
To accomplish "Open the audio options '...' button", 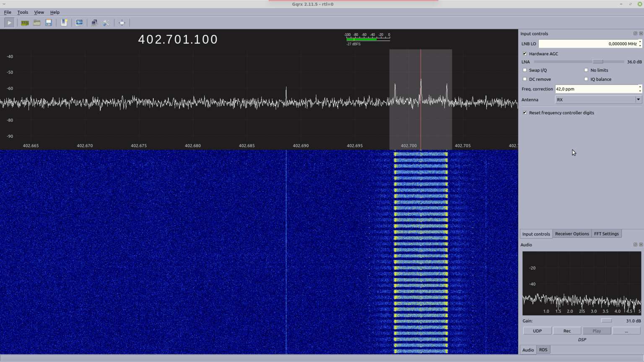I will click(x=626, y=331).
